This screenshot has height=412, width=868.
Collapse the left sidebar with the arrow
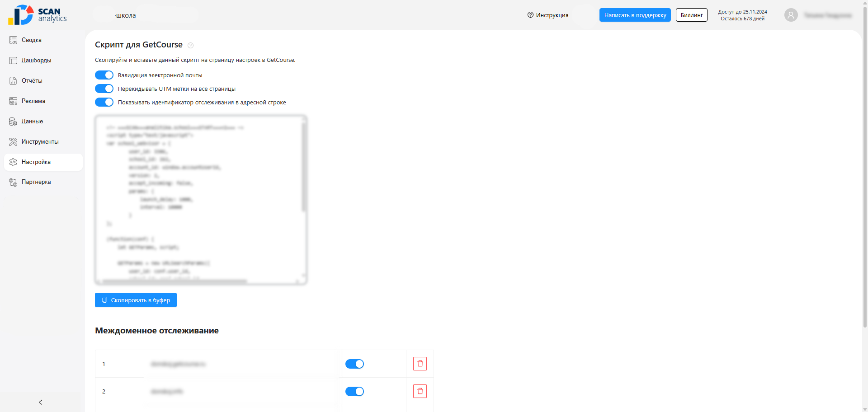click(x=41, y=402)
